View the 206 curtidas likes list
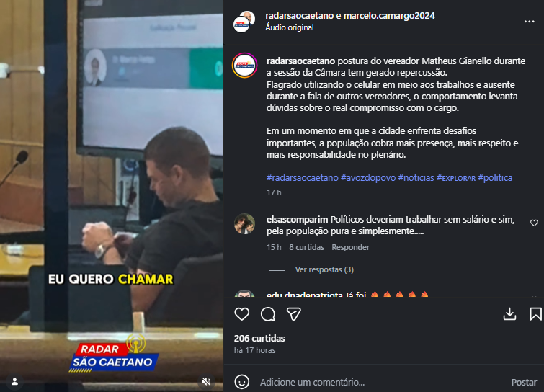544x392 pixels. click(x=259, y=338)
